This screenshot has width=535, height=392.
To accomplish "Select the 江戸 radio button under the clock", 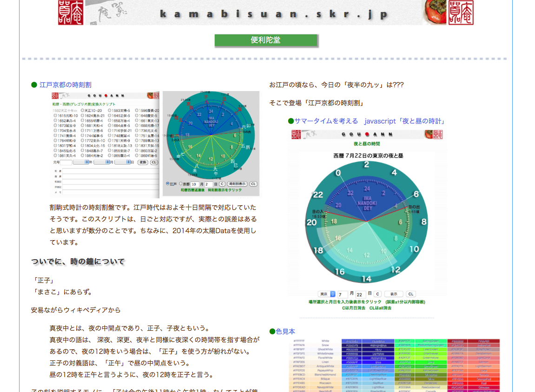I will (168, 184).
